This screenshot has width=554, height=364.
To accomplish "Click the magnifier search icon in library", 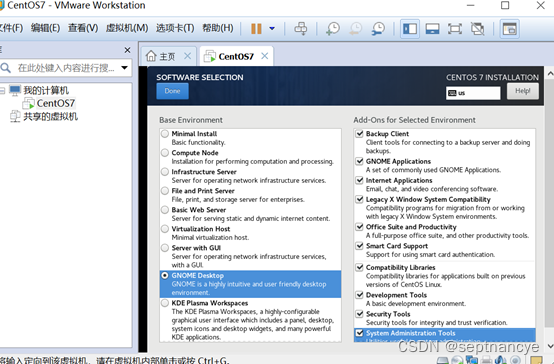I will tap(5, 67).
